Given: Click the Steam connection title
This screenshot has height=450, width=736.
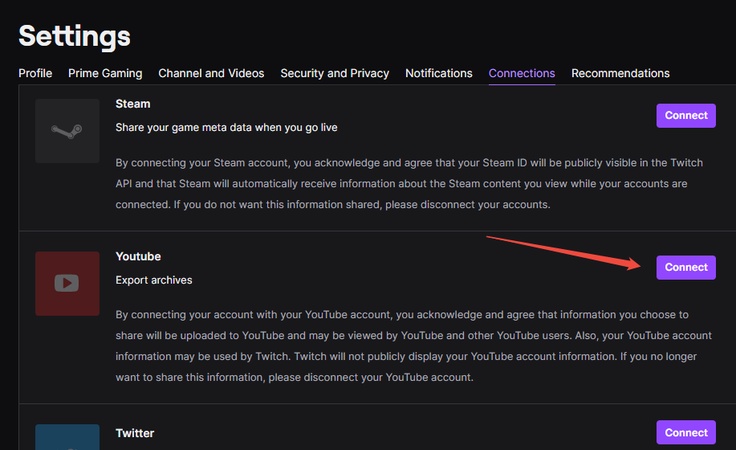Looking at the screenshot, I should click(133, 104).
